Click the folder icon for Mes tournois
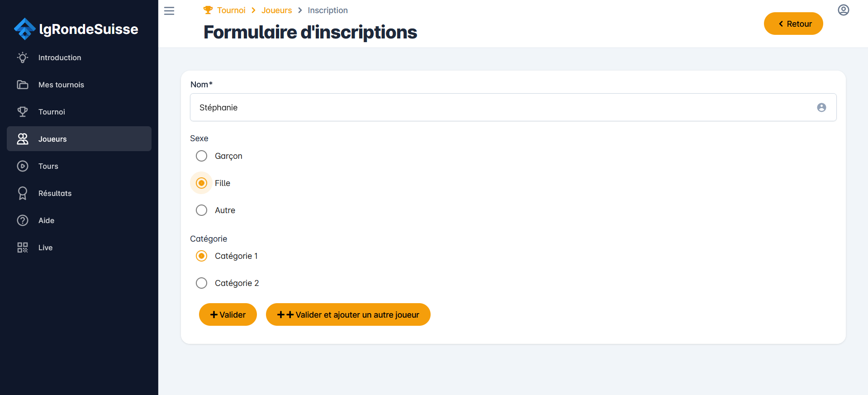Image resolution: width=868 pixels, height=395 pixels. [23, 85]
